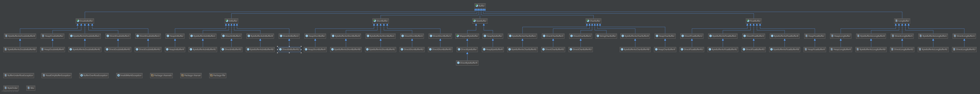The width and height of the screenshot is (980, 94).
Task: Select the ByteBufferAsCharBufferL node
Action: 523,36
